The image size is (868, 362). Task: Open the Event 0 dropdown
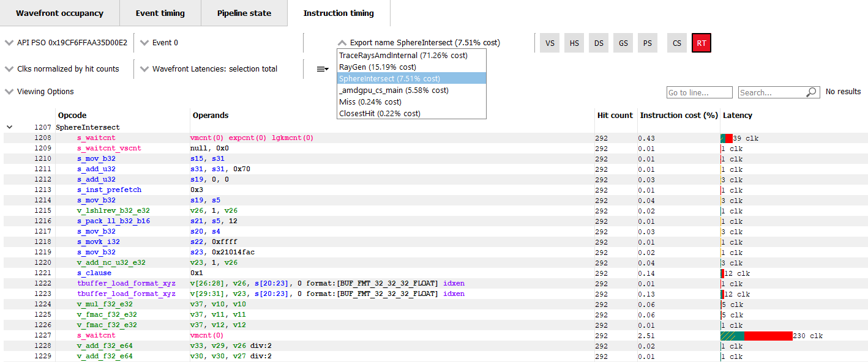(159, 43)
